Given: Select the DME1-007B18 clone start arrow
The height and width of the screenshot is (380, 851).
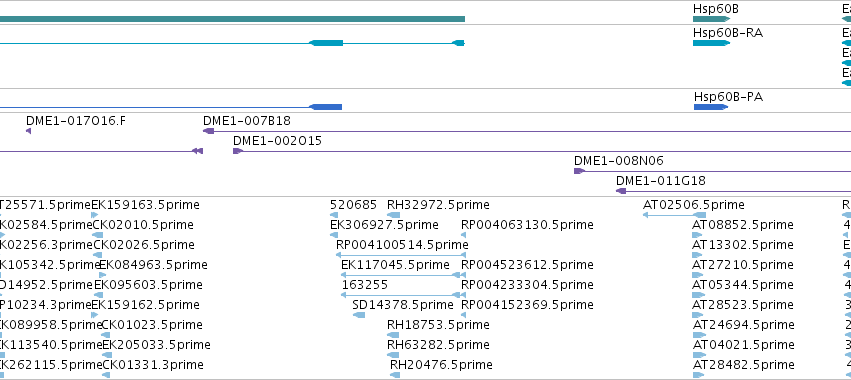Looking at the screenshot, I should tap(208, 131).
